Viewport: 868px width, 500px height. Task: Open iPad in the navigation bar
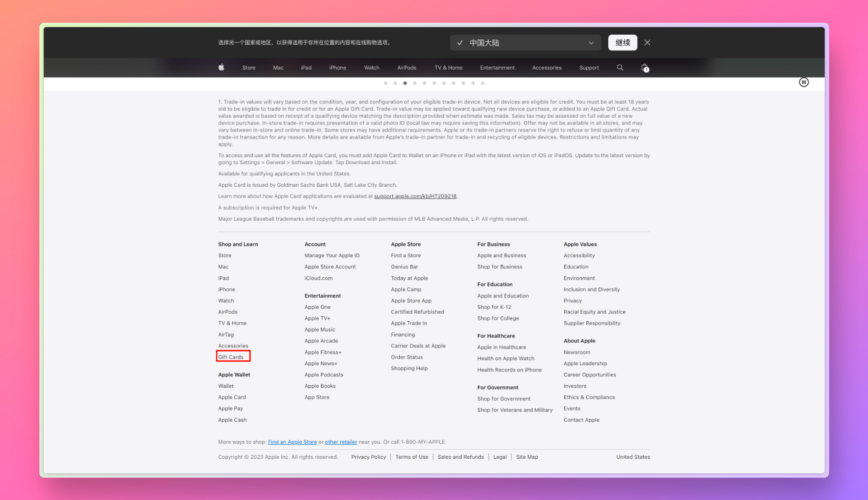[306, 68]
